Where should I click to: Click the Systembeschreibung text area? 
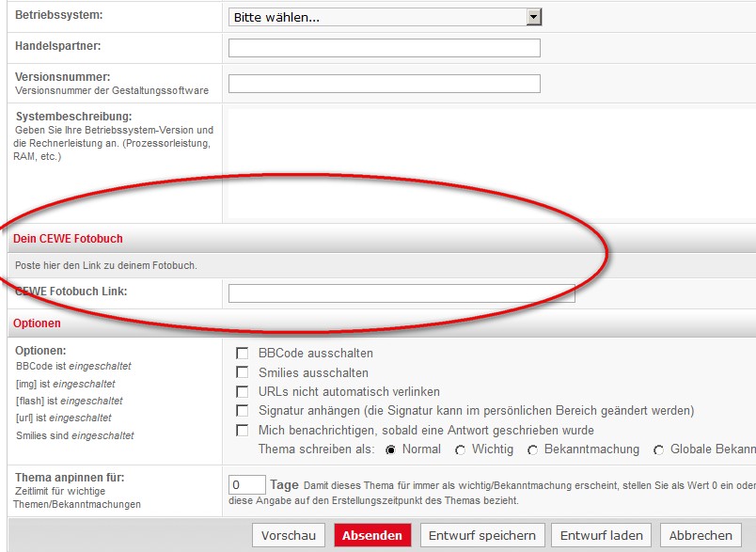[492, 164]
